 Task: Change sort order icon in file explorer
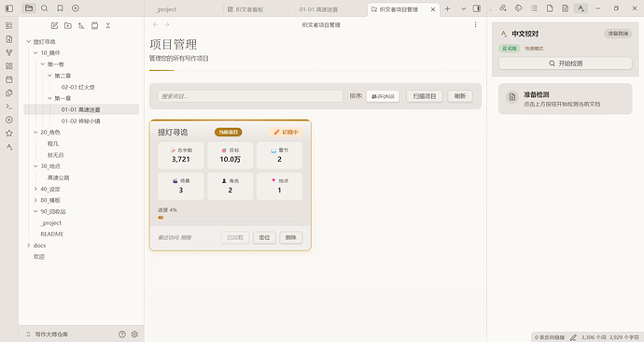click(x=81, y=25)
